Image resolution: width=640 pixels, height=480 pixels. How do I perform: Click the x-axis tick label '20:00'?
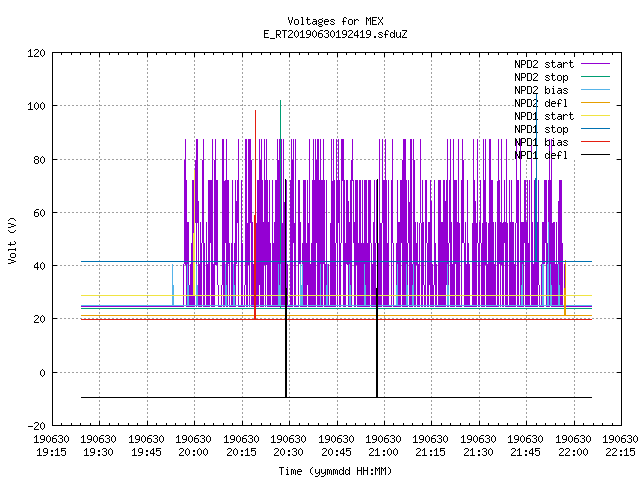pos(193,452)
